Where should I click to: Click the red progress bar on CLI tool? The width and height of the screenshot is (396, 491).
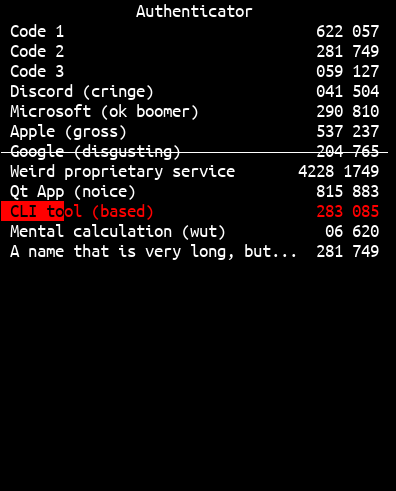(x=32, y=211)
